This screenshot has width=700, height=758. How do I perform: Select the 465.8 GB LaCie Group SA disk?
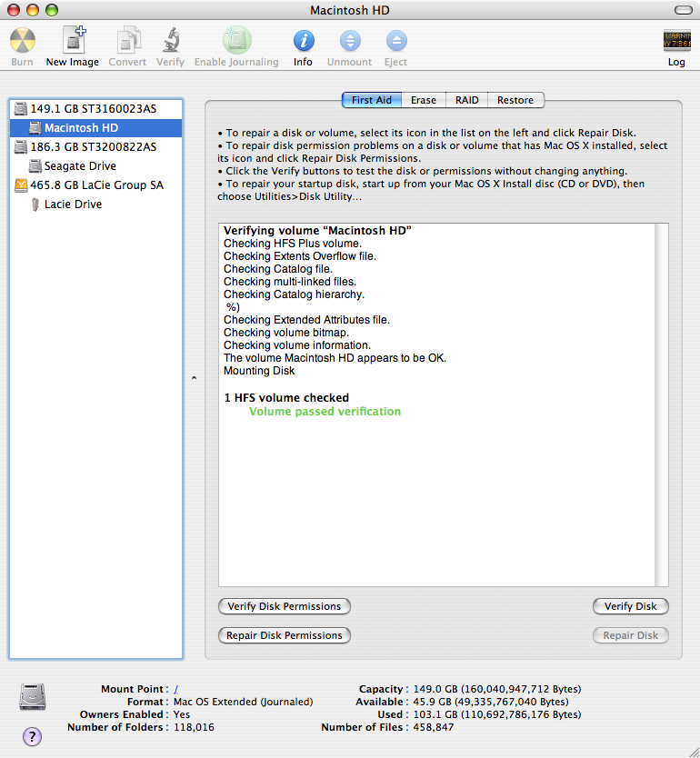(x=95, y=185)
